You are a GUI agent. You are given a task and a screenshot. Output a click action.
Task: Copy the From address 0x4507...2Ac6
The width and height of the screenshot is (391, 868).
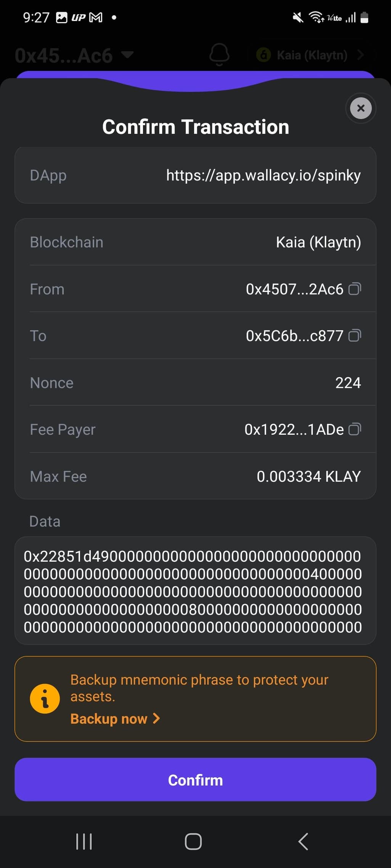coord(355,289)
